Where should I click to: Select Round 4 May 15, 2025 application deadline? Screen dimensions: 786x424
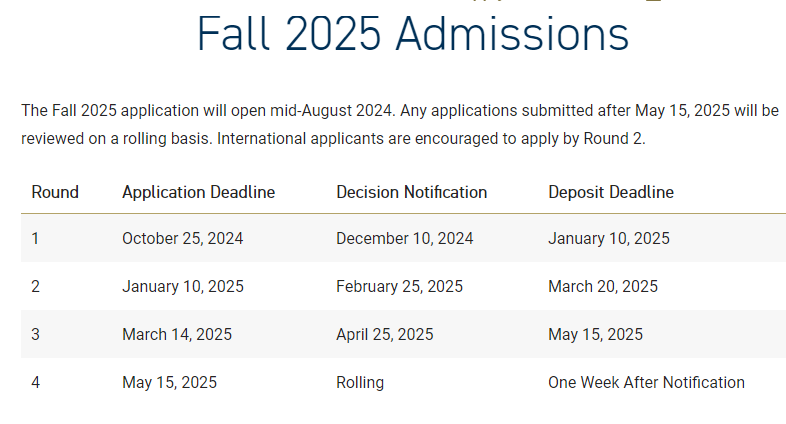169,382
